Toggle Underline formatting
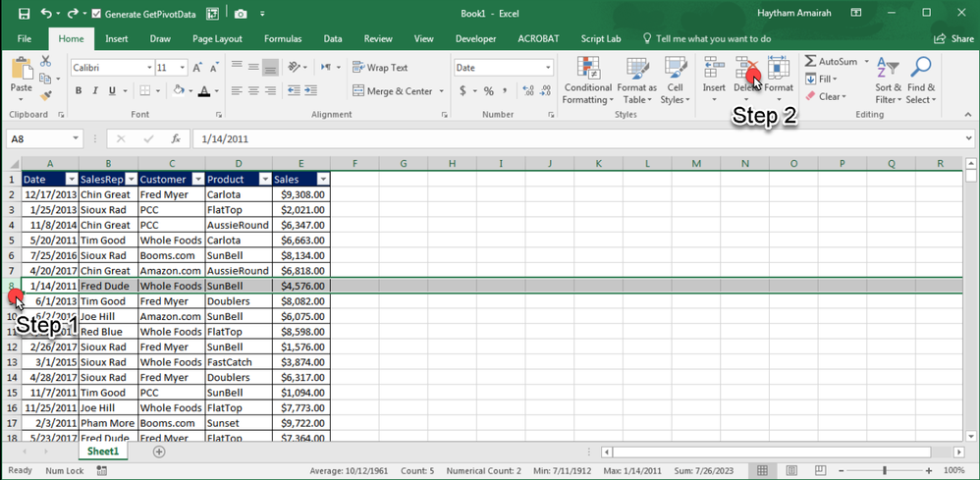Image resolution: width=980 pixels, height=480 pixels. [112, 91]
